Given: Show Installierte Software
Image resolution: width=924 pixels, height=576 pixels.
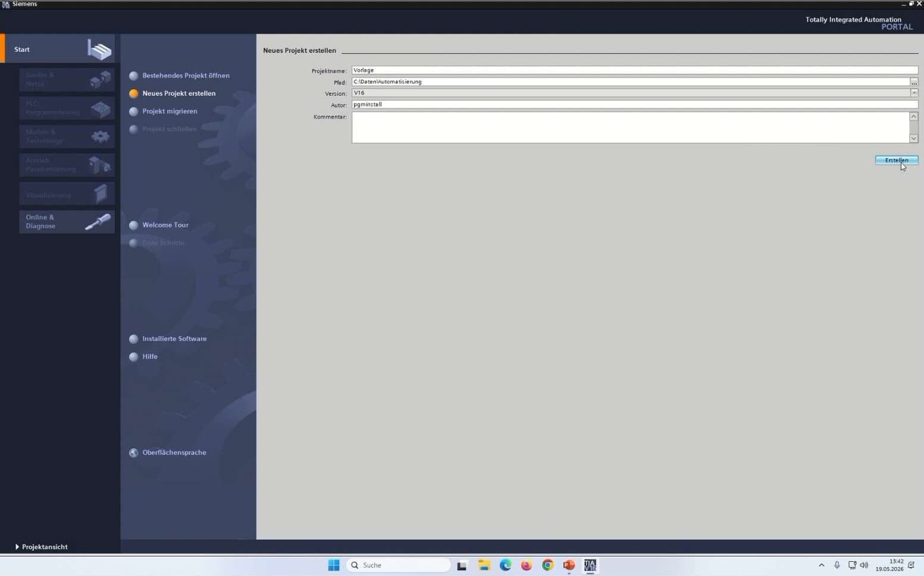Looking at the screenshot, I should point(168,339).
